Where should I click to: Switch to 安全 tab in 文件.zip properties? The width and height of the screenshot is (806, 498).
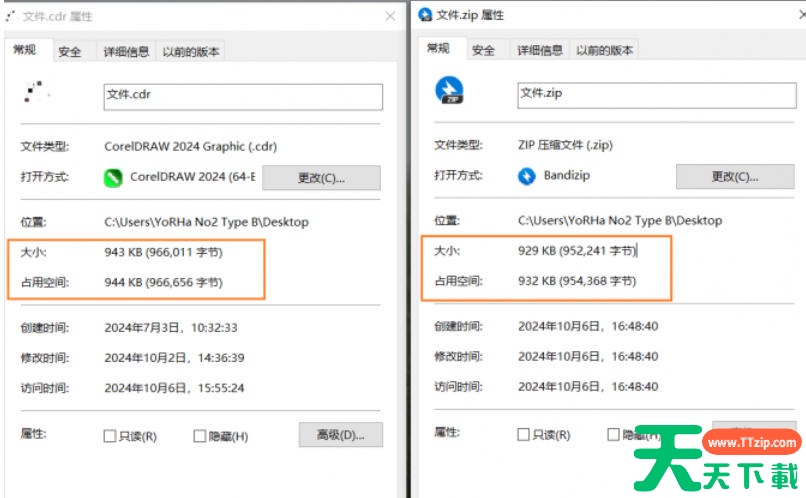click(484, 50)
